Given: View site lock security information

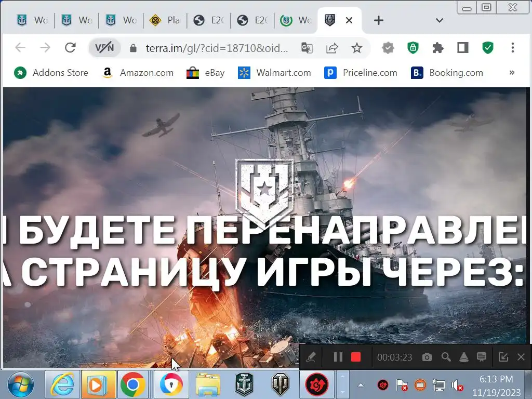Looking at the screenshot, I should [x=134, y=48].
